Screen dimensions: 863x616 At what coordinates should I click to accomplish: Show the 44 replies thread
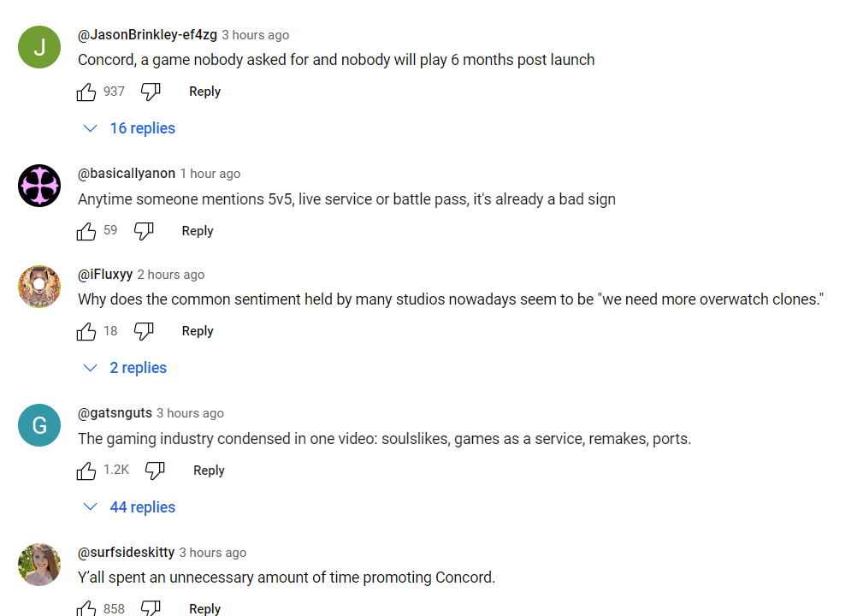(129, 507)
